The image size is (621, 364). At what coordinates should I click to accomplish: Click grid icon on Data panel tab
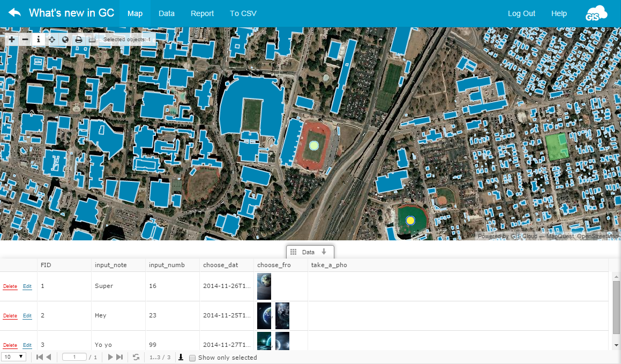pyautogui.click(x=294, y=252)
